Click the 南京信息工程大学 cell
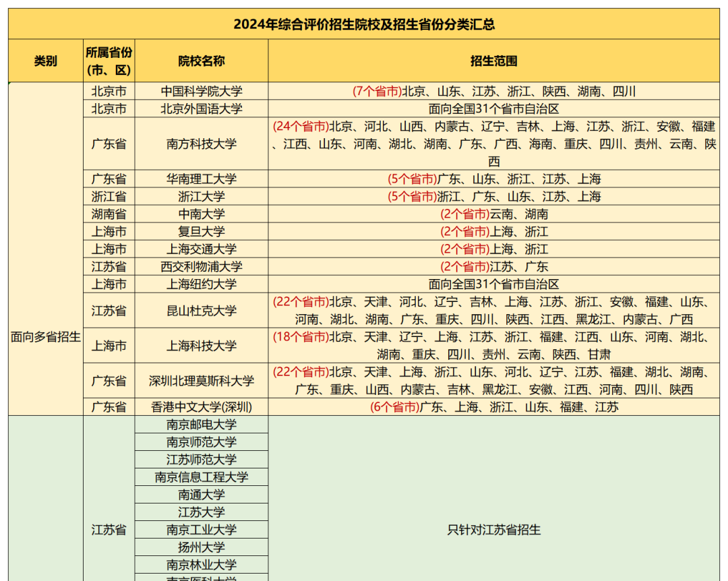 click(202, 477)
